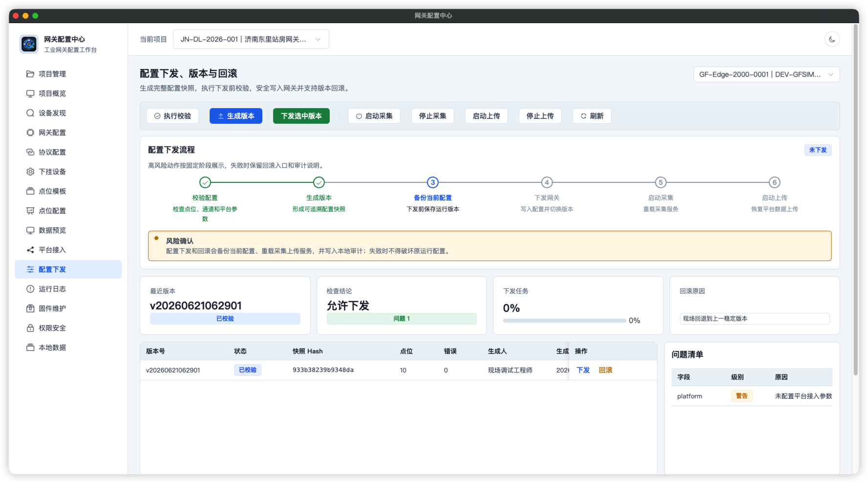
Task: Click the 下挂设备 gear icon
Action: click(30, 172)
